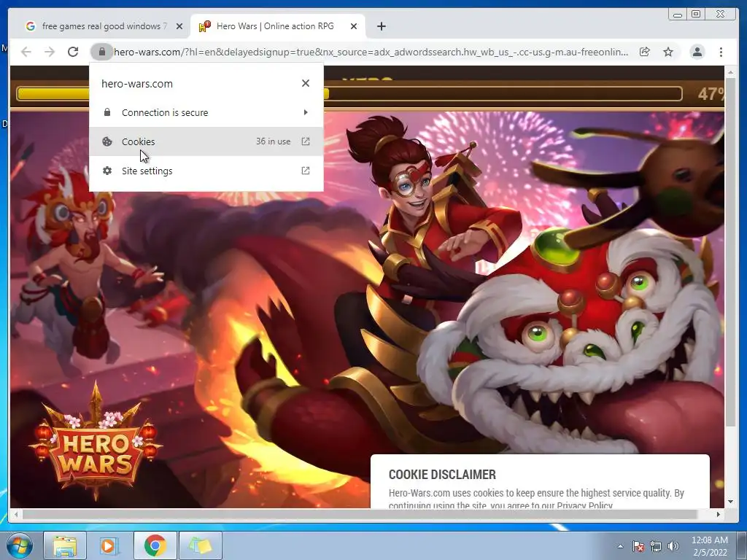Close the Hero Wars tab
Image resolution: width=747 pixels, height=560 pixels.
pos(354,26)
